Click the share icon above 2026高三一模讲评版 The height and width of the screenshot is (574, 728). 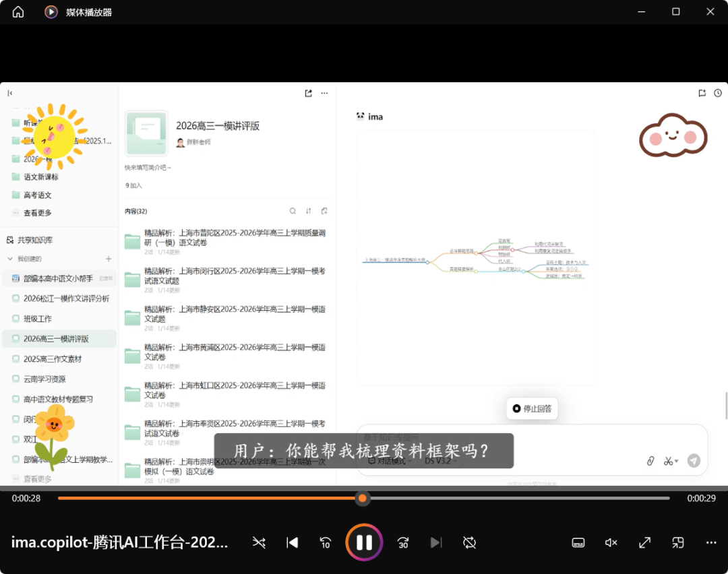click(x=309, y=93)
